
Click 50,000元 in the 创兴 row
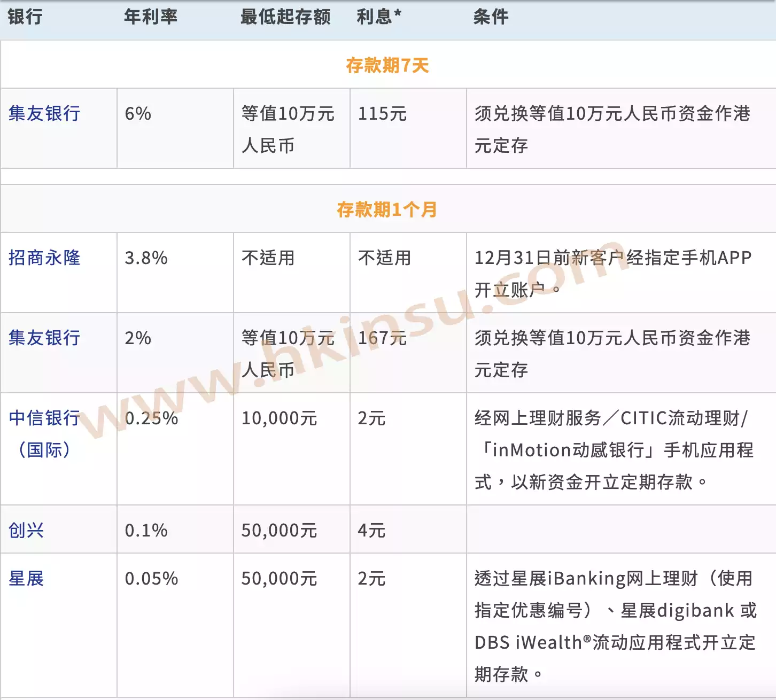click(280, 530)
